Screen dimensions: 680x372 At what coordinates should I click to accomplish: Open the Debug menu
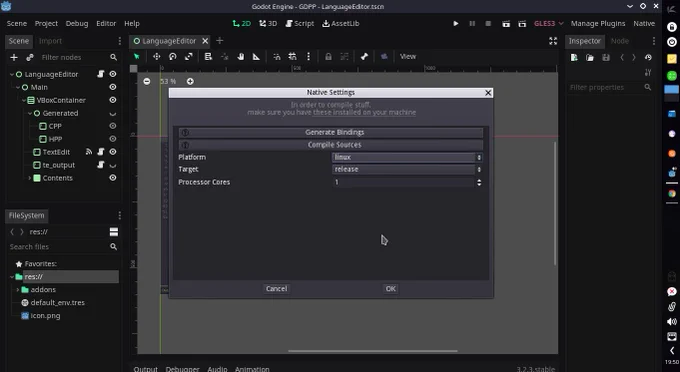(x=77, y=23)
